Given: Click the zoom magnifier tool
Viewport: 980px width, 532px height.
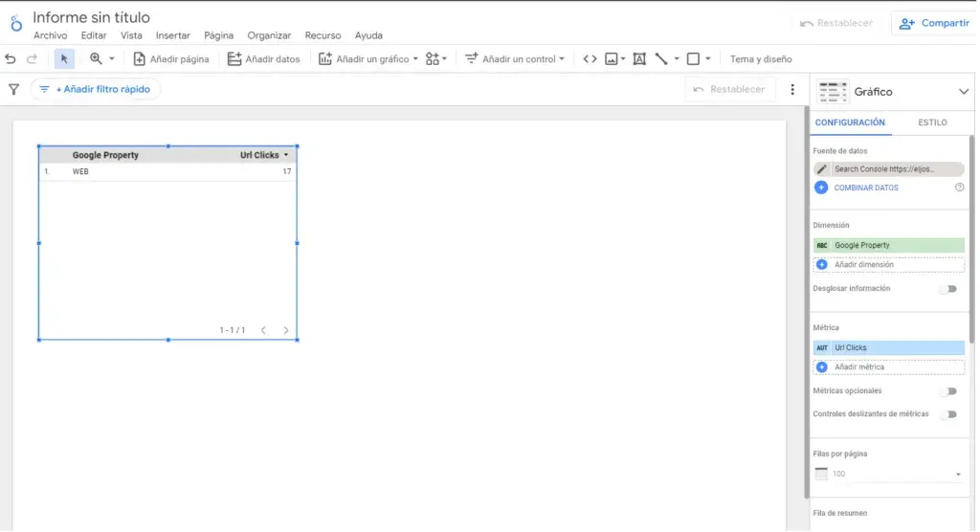Looking at the screenshot, I should pos(96,58).
